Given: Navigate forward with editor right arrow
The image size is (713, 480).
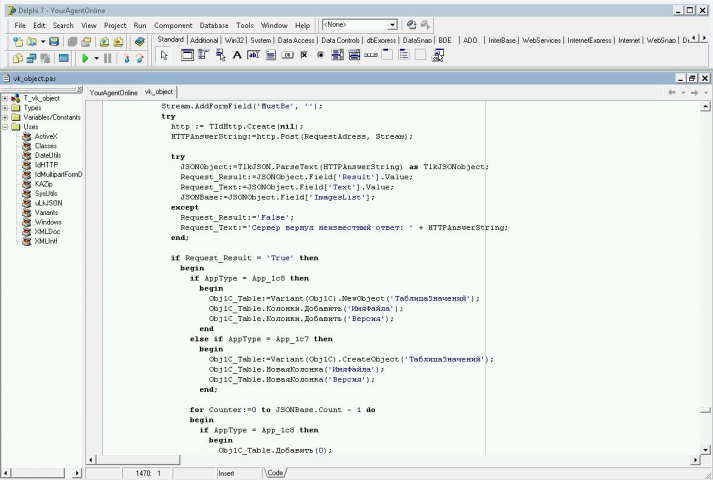Looking at the screenshot, I should tap(694, 93).
